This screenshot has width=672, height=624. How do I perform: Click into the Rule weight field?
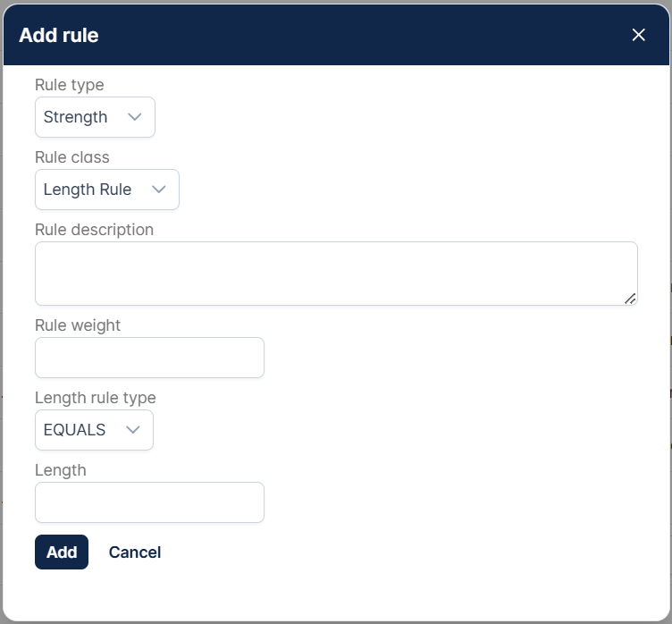(149, 358)
